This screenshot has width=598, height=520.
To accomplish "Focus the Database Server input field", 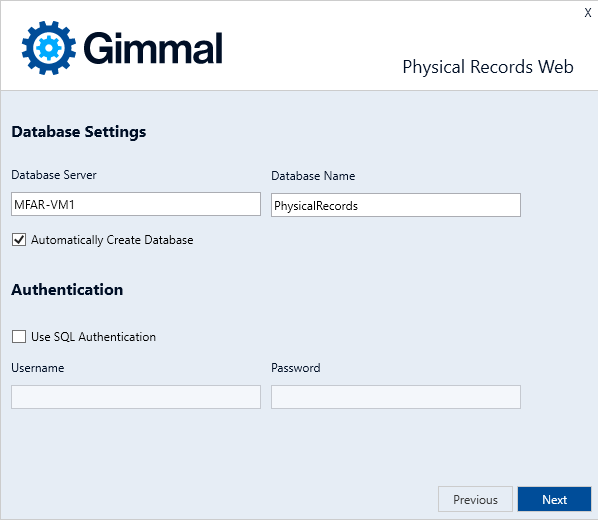I will click(136, 204).
